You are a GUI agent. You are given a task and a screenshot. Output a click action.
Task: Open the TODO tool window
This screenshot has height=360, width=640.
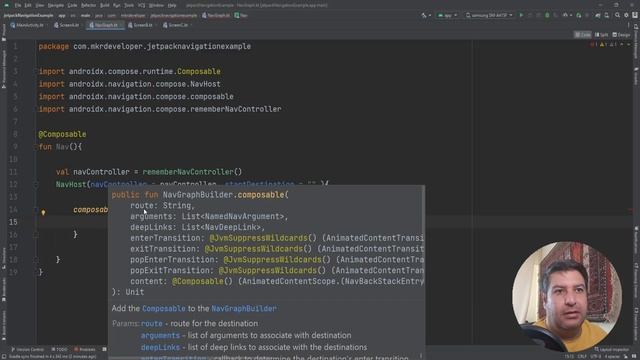60,349
